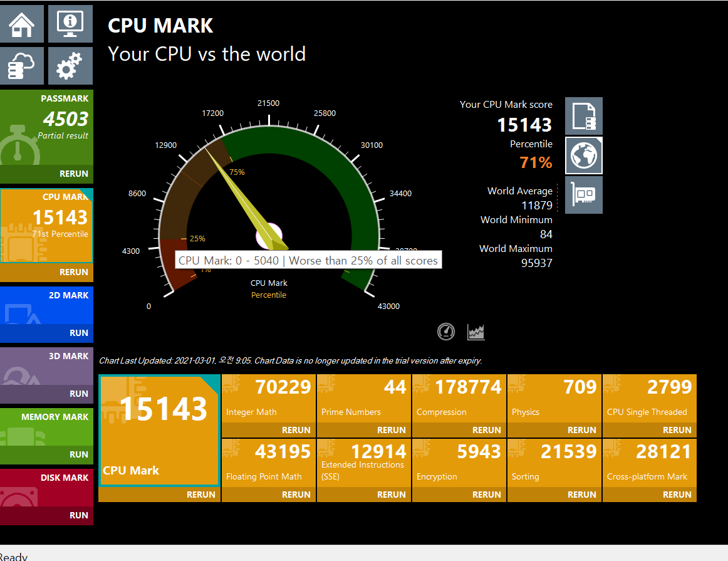Viewport: 728px width, 561px height.
Task: Click the hardware card icon
Action: (x=584, y=194)
